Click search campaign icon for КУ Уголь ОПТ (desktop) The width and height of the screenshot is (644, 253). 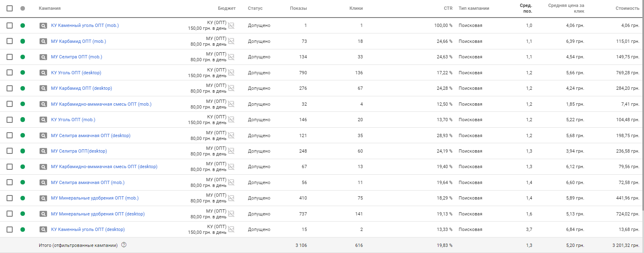(x=43, y=73)
